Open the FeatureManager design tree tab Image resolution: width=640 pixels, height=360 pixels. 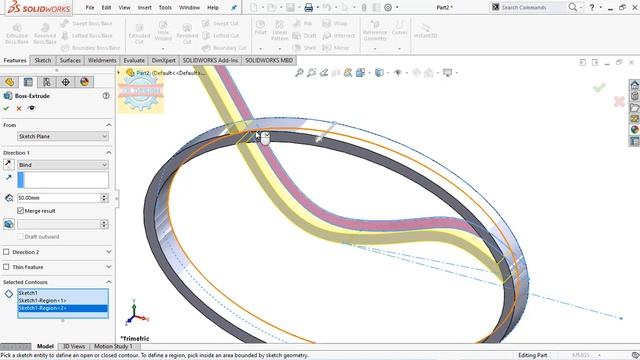[9, 82]
